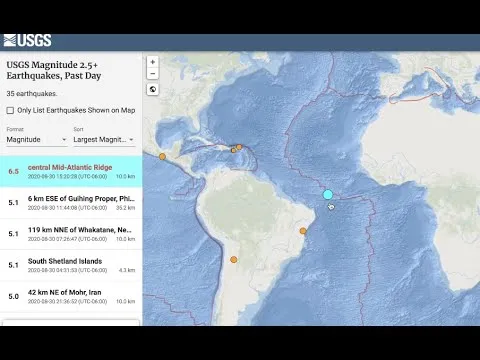Open the South Shetland Islands earthquake entry
Screen dimensions: 480x360
71,265
